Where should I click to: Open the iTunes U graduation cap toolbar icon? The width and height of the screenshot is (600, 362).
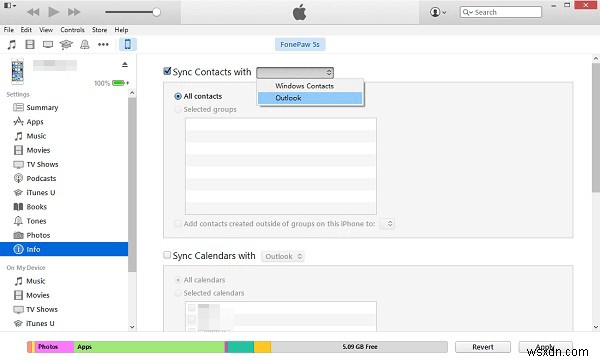pyautogui.click(x=66, y=44)
